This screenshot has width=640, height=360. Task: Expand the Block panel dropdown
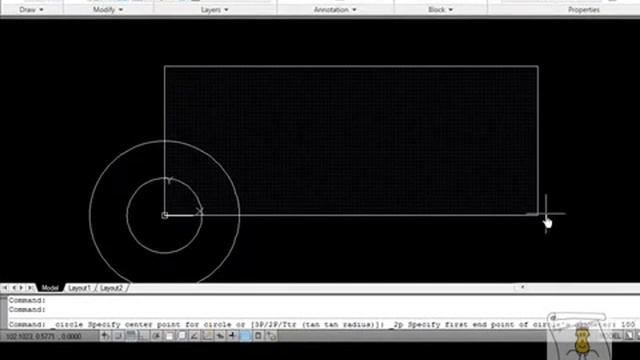coord(441,9)
